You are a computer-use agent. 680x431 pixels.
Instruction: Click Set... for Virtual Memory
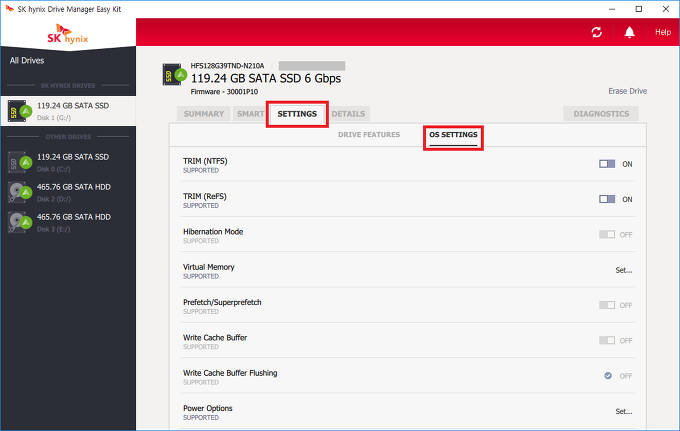(624, 270)
